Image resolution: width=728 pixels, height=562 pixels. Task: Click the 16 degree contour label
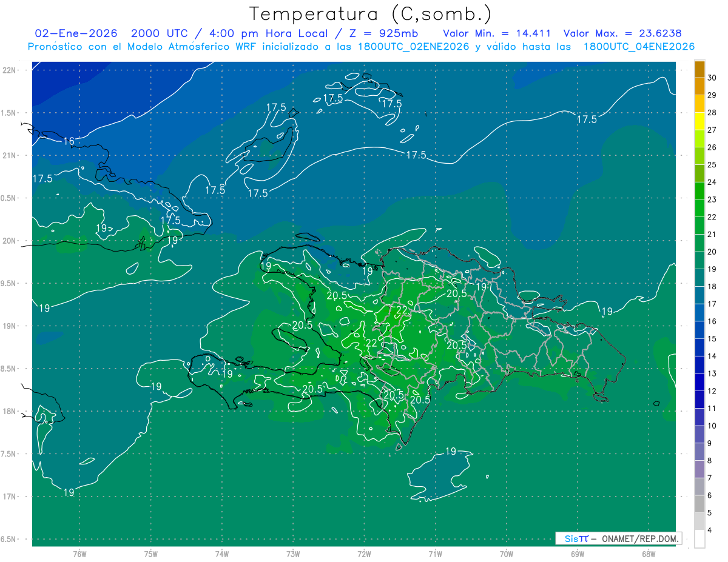click(x=69, y=141)
